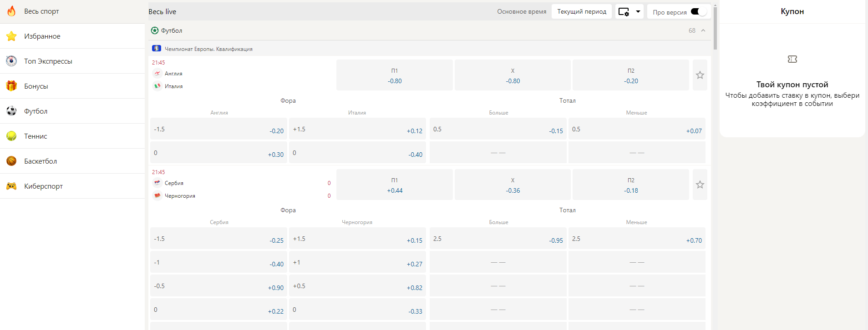The height and width of the screenshot is (330, 868).
Task: Click the star icon next to Избранное
Action: [x=11, y=36]
